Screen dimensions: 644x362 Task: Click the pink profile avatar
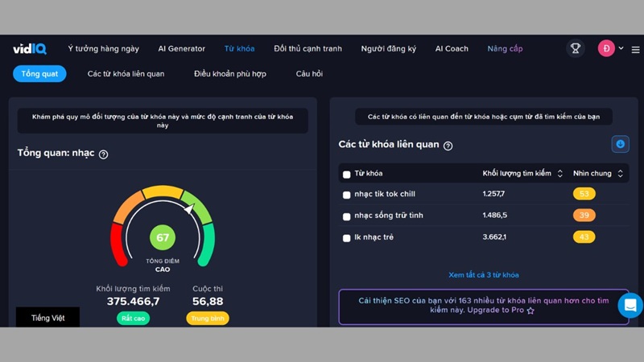coord(605,48)
